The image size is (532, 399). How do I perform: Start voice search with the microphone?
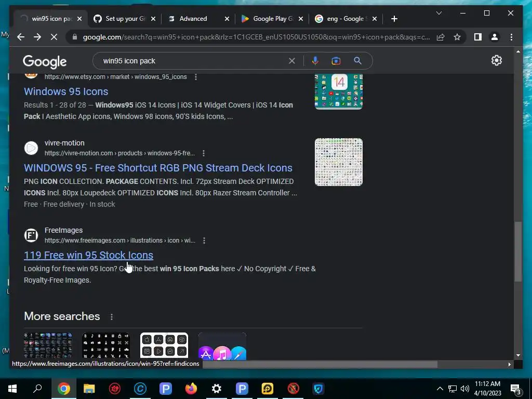click(315, 61)
